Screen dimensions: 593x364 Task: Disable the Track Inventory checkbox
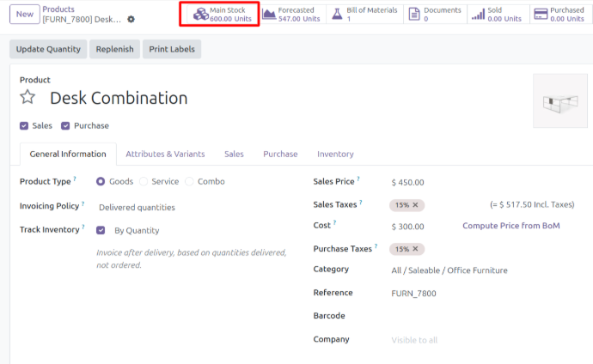click(101, 230)
